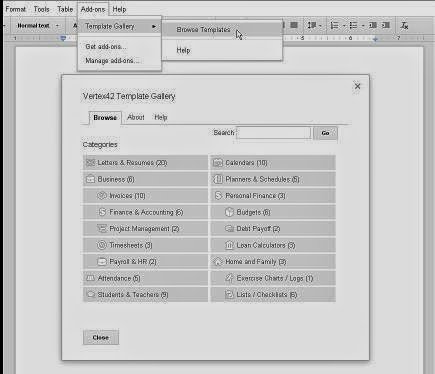Click the decrease indent icon

pyautogui.click(x=373, y=25)
